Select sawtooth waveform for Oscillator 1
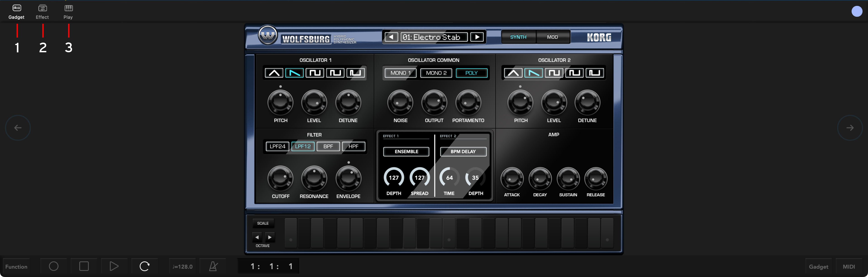This screenshot has height=277, width=868. tap(295, 73)
